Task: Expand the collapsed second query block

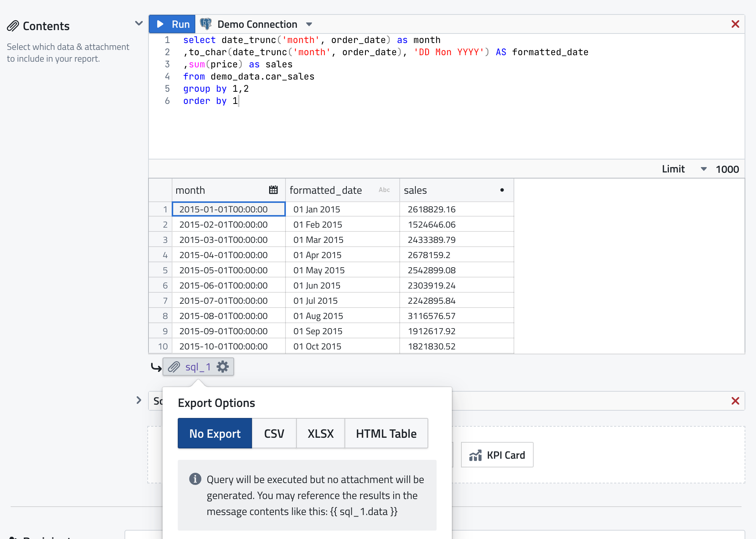Action: [x=139, y=400]
